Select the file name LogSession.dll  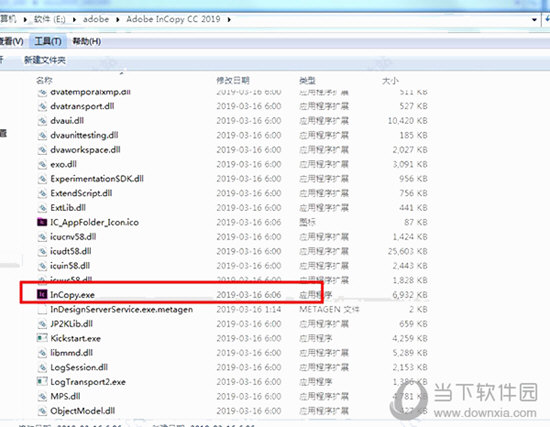click(79, 367)
